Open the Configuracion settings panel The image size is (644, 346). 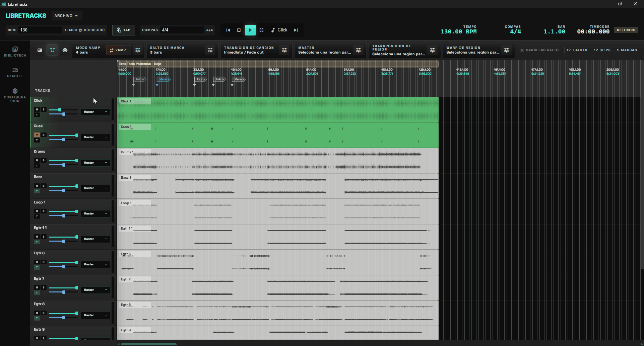click(x=15, y=95)
